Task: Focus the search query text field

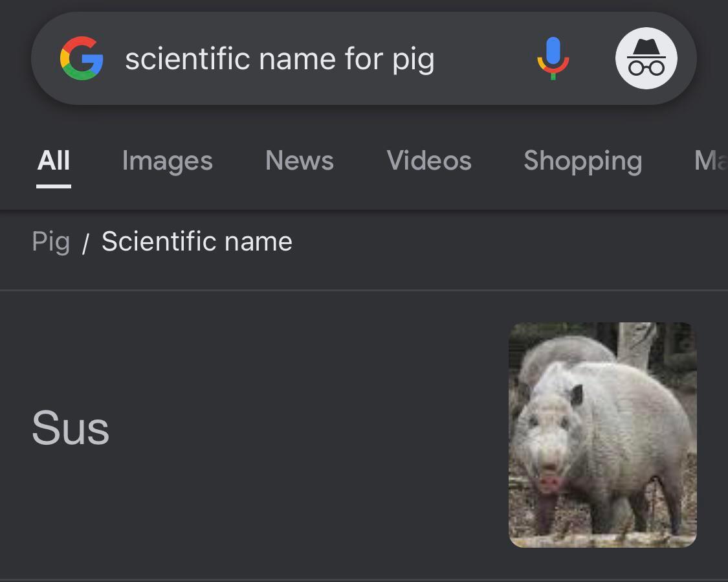Action: click(280, 59)
